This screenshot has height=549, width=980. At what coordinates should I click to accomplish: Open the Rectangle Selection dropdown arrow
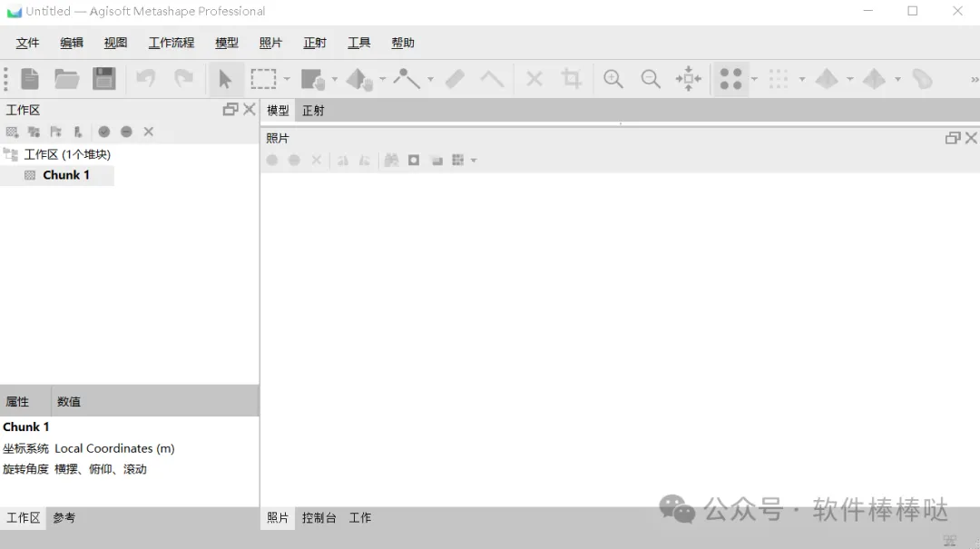(287, 80)
